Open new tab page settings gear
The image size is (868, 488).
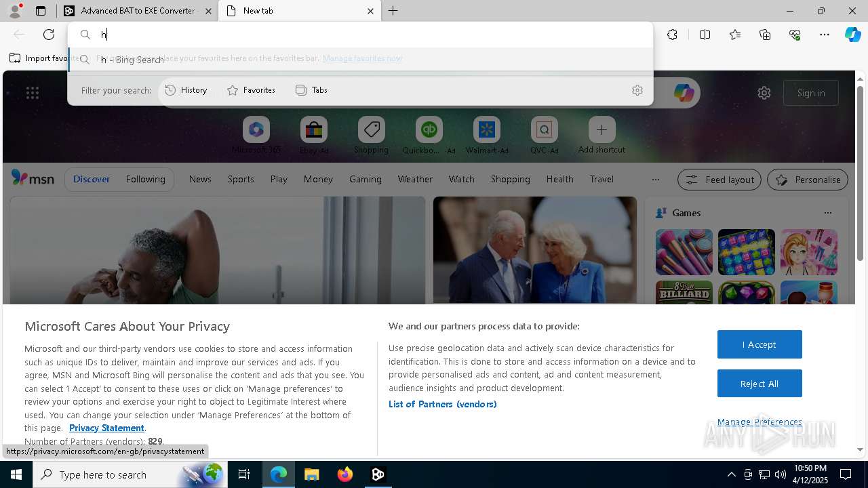764,93
